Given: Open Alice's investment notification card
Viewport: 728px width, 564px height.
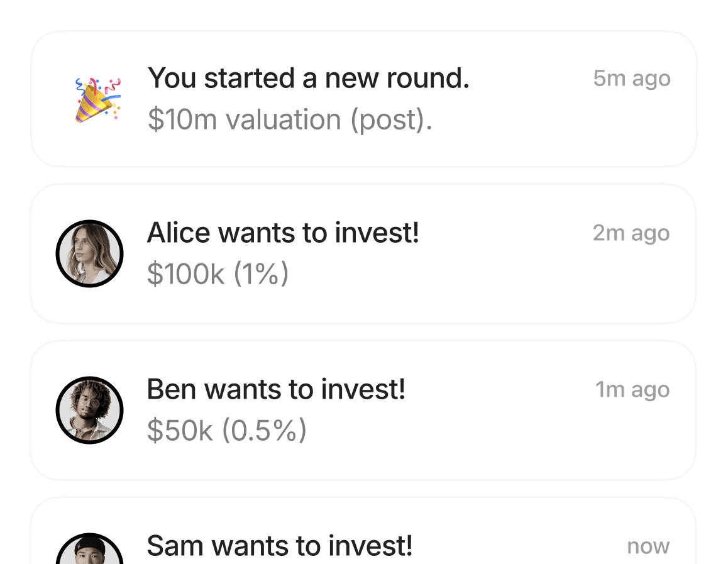Looking at the screenshot, I should [x=363, y=253].
